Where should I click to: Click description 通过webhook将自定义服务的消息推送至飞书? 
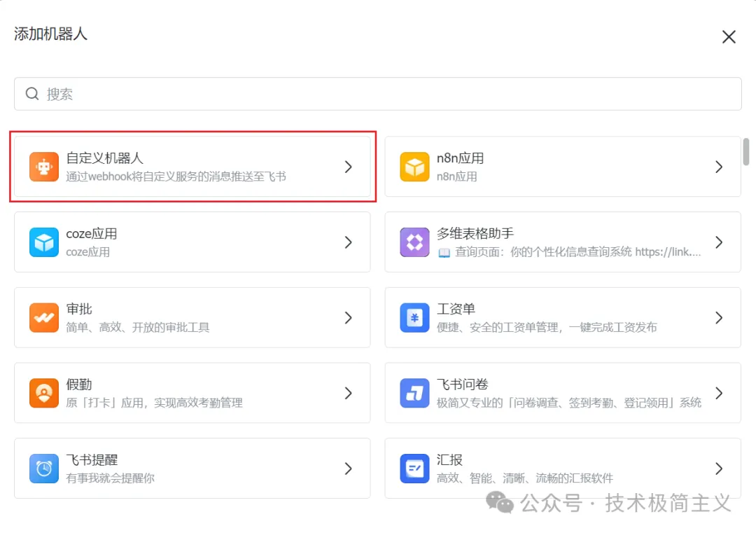pyautogui.click(x=176, y=176)
